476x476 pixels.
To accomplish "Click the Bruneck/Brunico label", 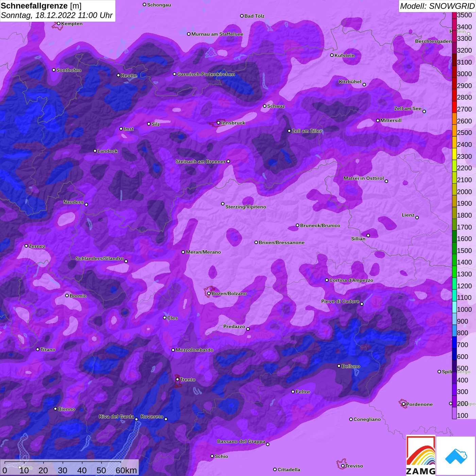I will pos(320,225).
